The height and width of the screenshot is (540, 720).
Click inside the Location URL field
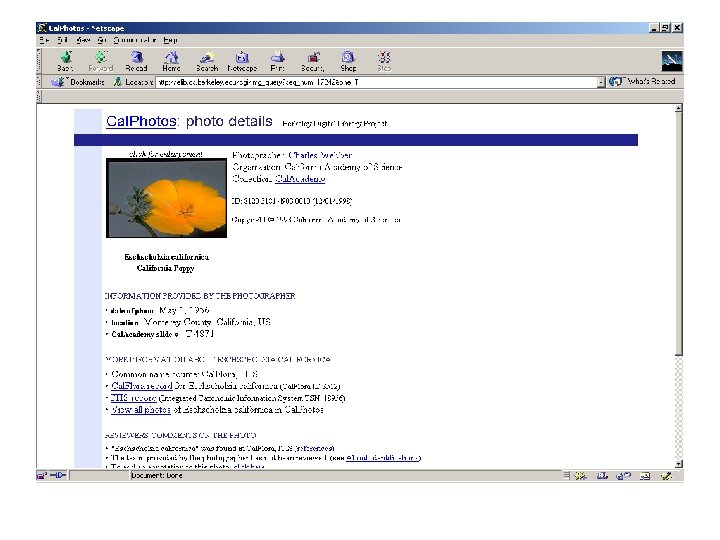376,82
